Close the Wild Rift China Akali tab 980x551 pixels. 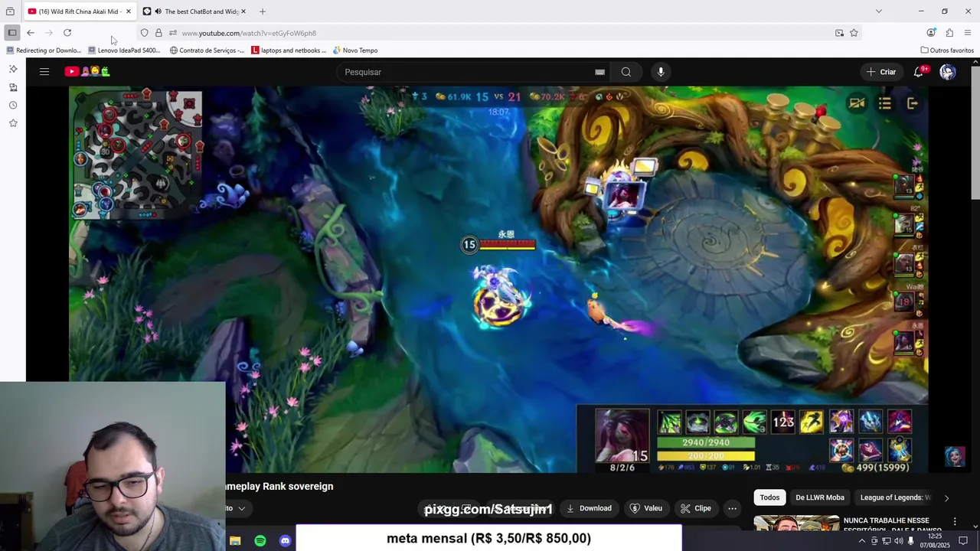[129, 11]
